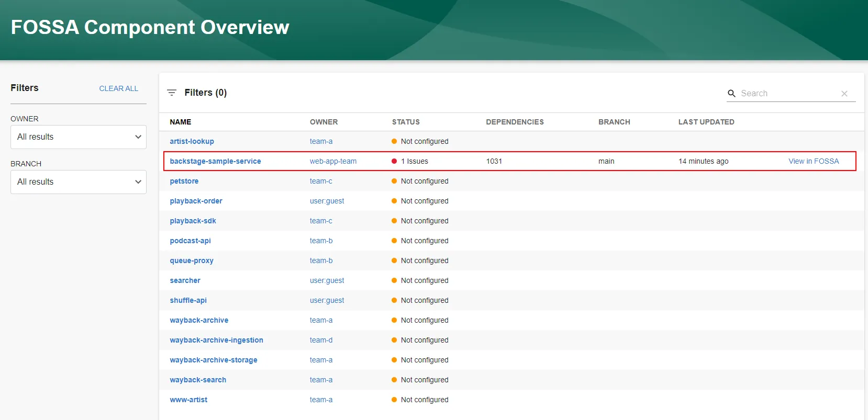Click team-a owner of www-artist
868x420 pixels.
[321, 400]
